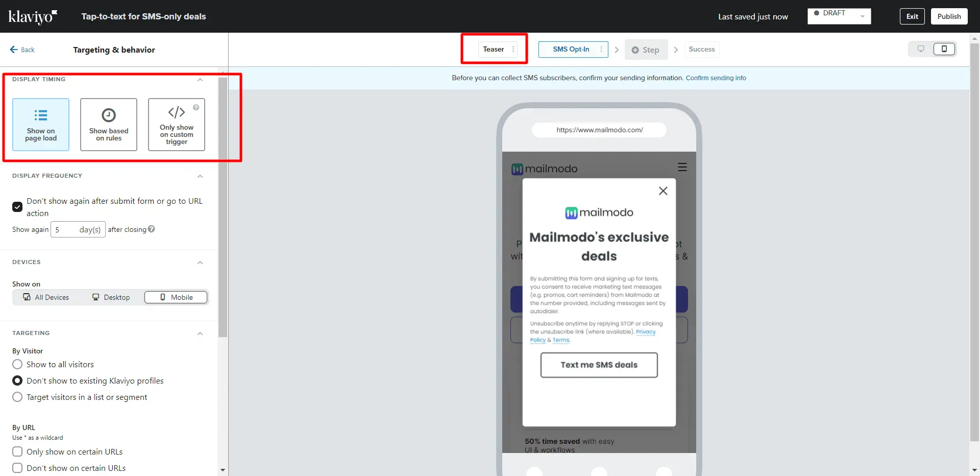
Task: Select Only show on custom trigger option
Action: coord(177,125)
